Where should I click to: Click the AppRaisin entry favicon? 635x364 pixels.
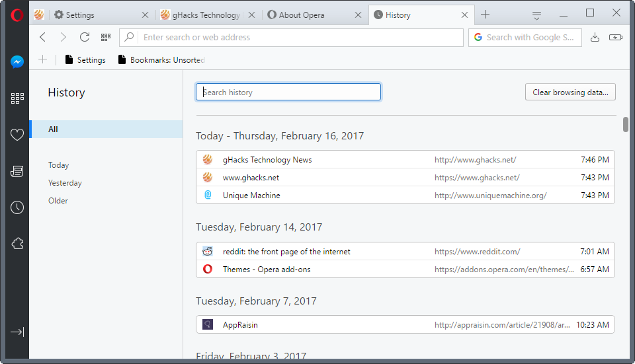[208, 324]
